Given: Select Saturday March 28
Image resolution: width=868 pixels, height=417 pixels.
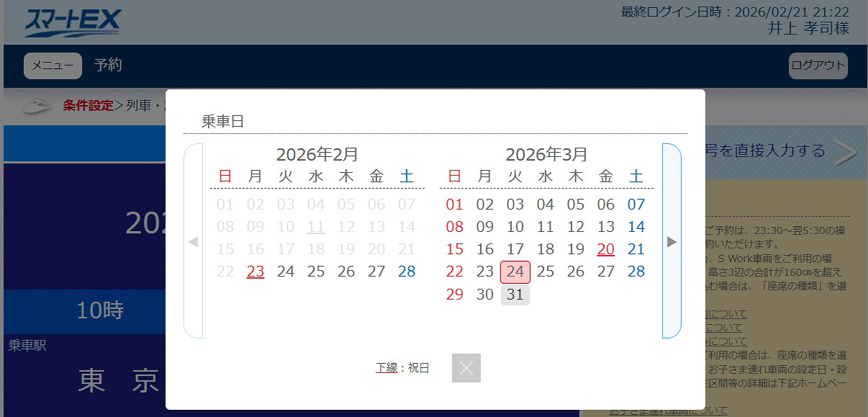Looking at the screenshot, I should pos(636,272).
